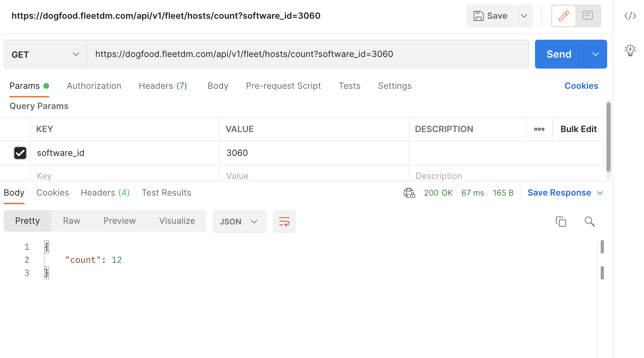The image size is (644, 358).
Task: Select the Visualize response view
Action: (177, 221)
